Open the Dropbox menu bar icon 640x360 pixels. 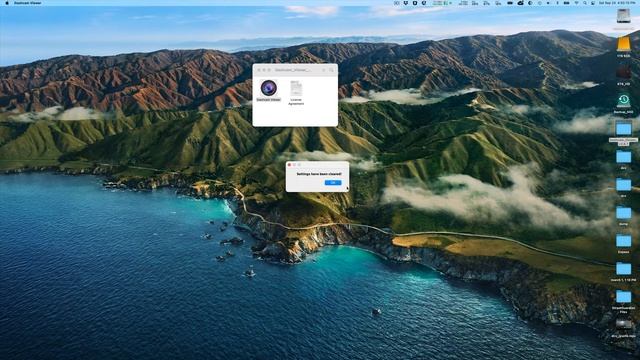click(406, 3)
